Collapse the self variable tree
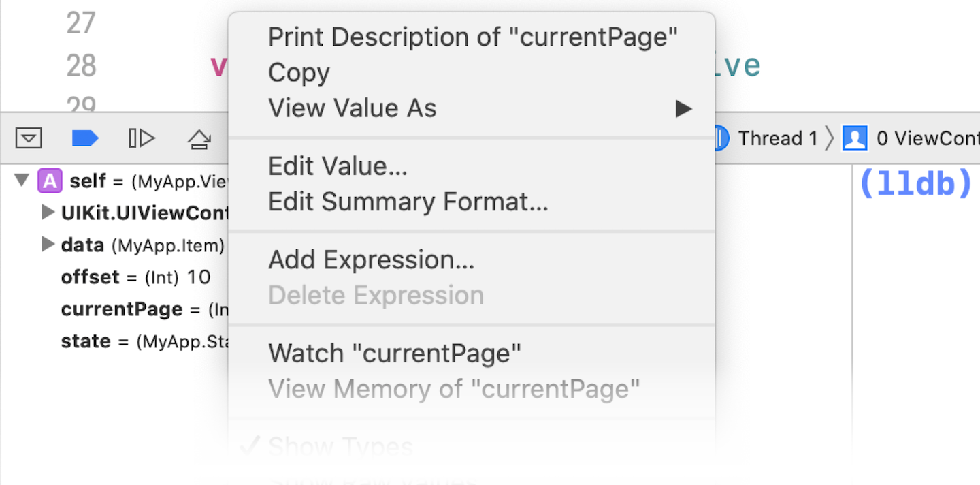This screenshot has height=485, width=980. click(x=22, y=181)
